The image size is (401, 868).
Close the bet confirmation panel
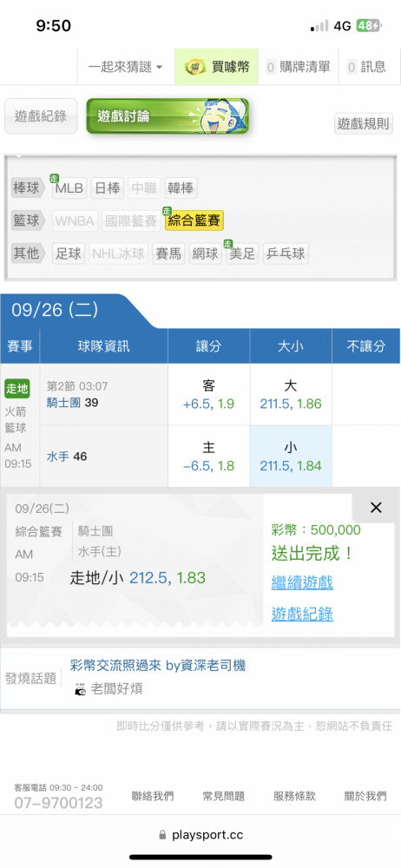click(x=376, y=508)
